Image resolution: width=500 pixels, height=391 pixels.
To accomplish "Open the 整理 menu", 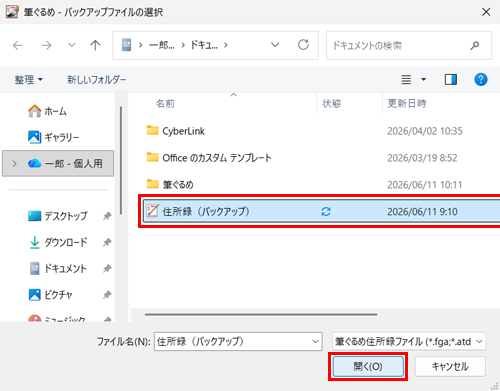I will coord(28,80).
